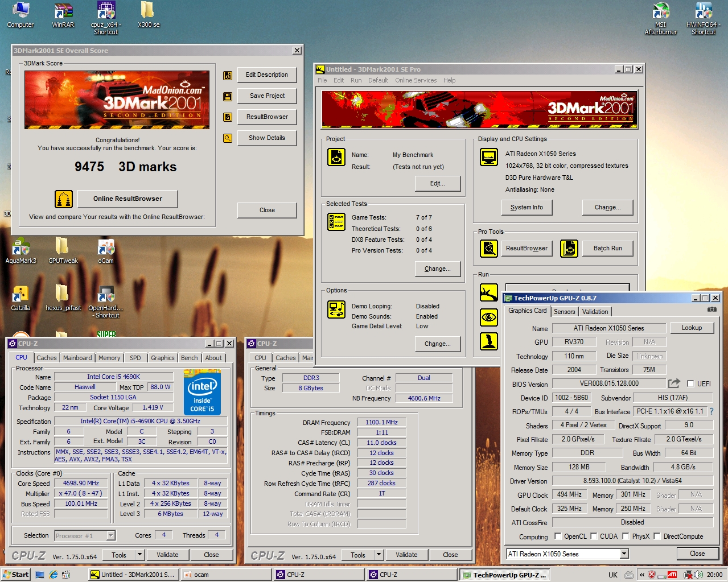Click the Batch Run button
This screenshot has height=582, width=728.
[607, 248]
